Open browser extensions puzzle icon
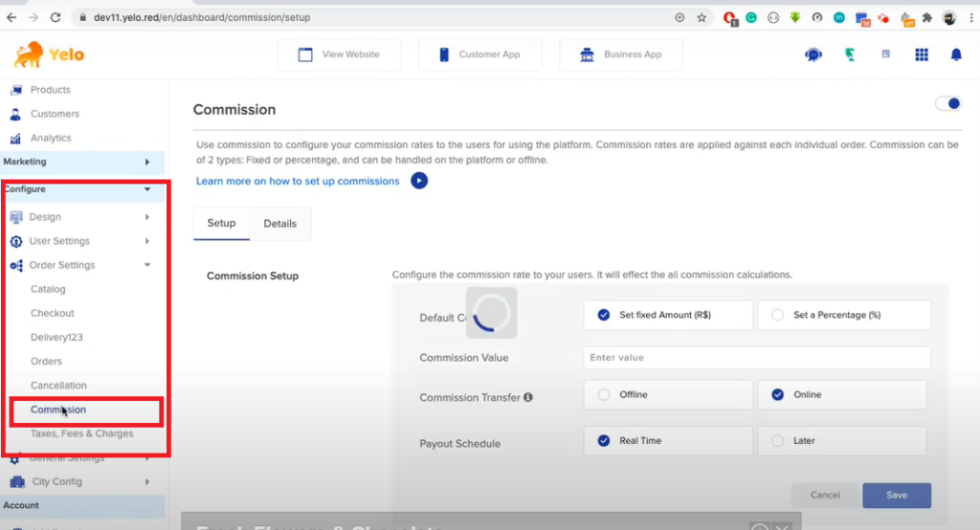Viewport: 980px width, 530px height. tap(927, 17)
